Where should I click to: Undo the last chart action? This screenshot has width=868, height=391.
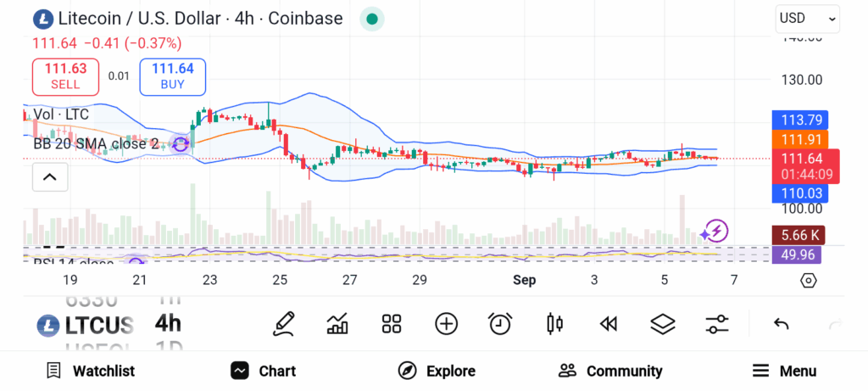click(x=782, y=323)
